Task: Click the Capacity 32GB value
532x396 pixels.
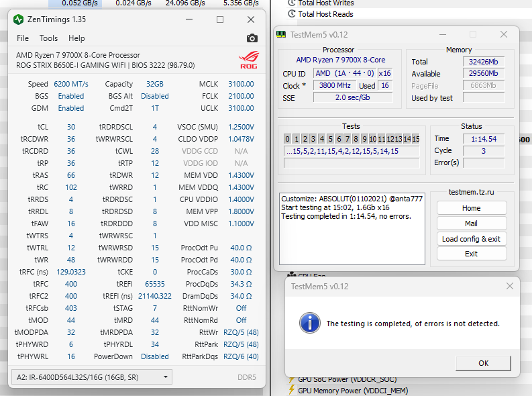Action: pyautogui.click(x=155, y=84)
